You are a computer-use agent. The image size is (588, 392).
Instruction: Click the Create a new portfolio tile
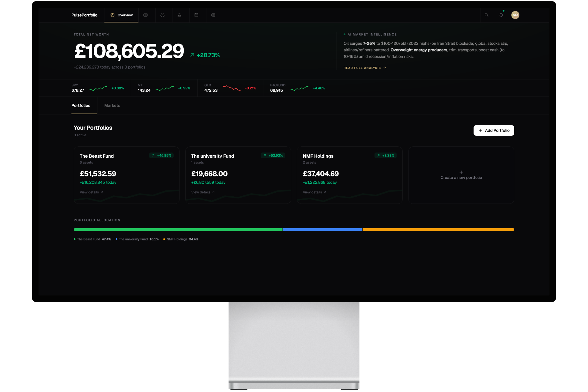[461, 175]
